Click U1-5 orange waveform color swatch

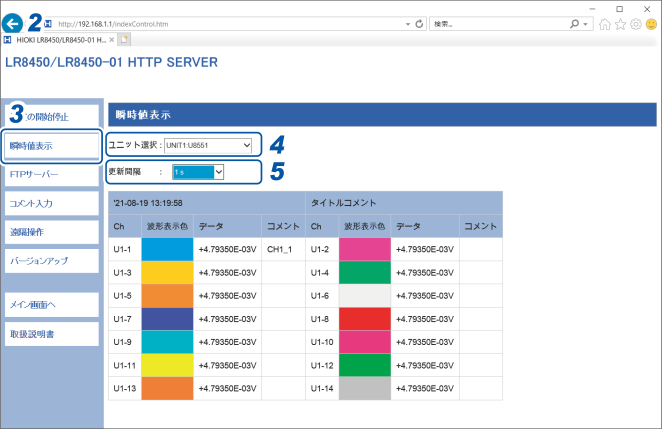click(167, 296)
